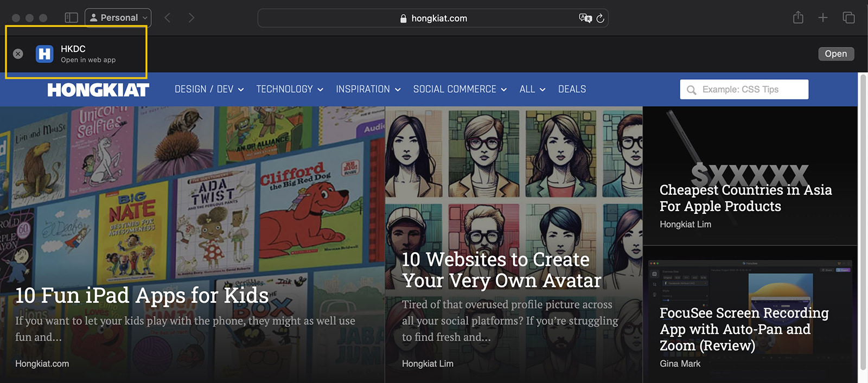Screen dimensions: 868x383
Task: Click the page's vertical scrollbar
Action: coord(863,222)
